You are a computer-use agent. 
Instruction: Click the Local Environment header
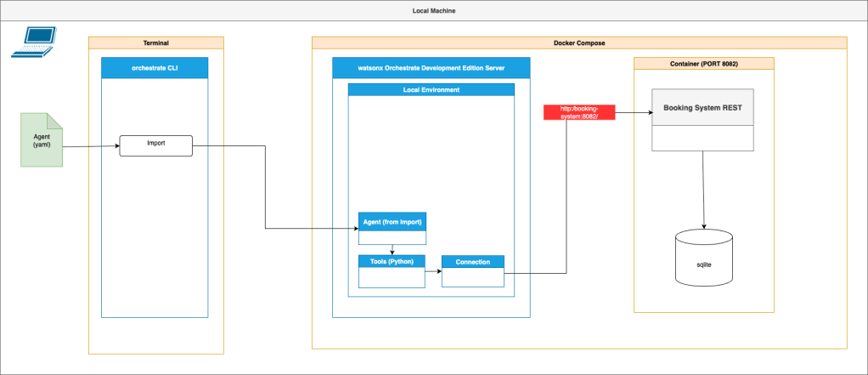pyautogui.click(x=431, y=89)
